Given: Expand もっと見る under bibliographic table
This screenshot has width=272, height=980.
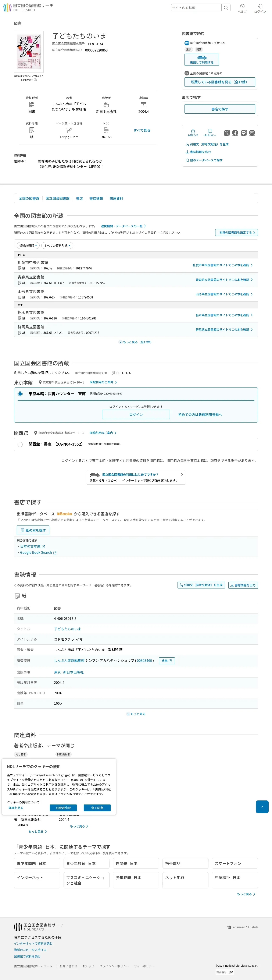Looking at the screenshot, I should 136,714.
